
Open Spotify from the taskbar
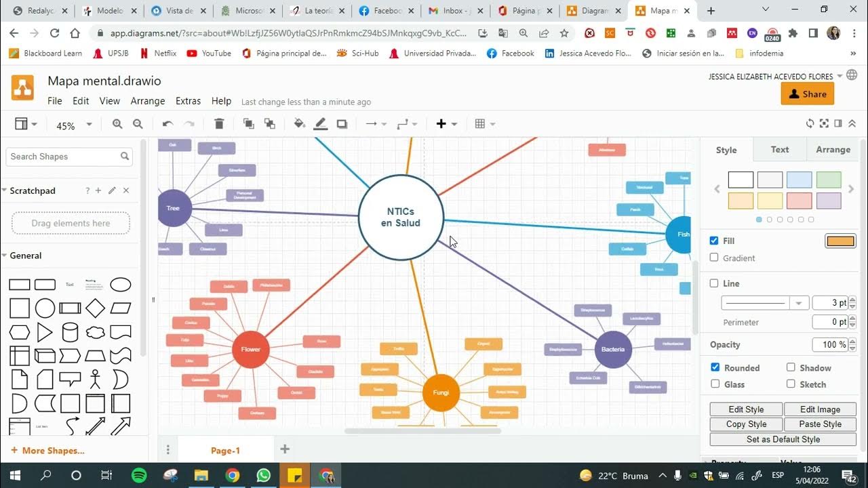pyautogui.click(x=139, y=475)
